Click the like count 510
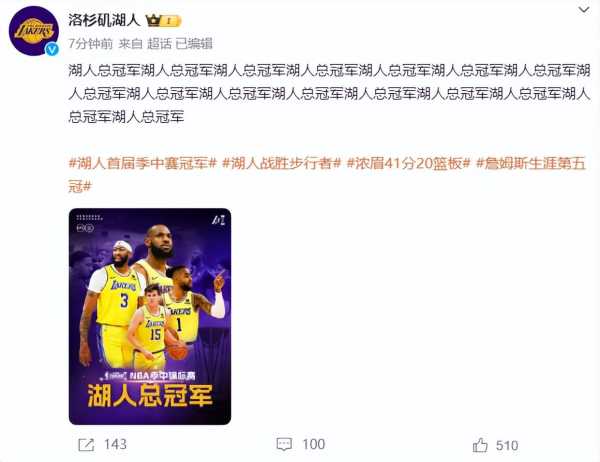The image size is (600, 462). point(507,446)
